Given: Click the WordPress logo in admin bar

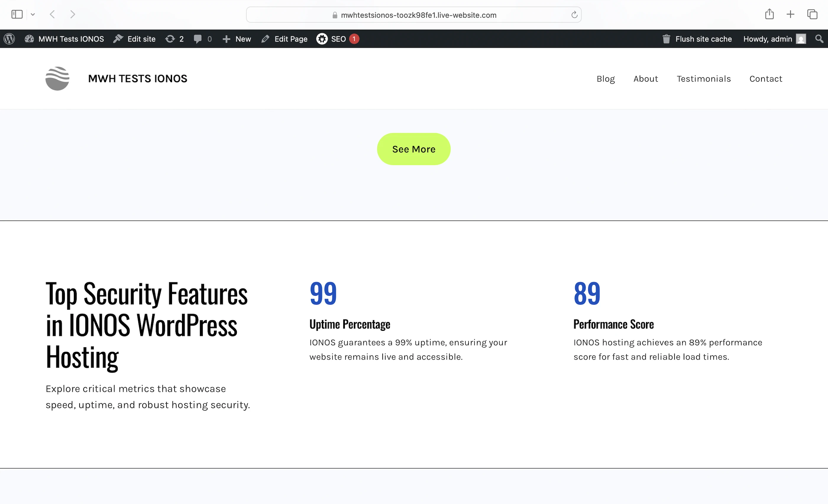Looking at the screenshot, I should click(9, 39).
